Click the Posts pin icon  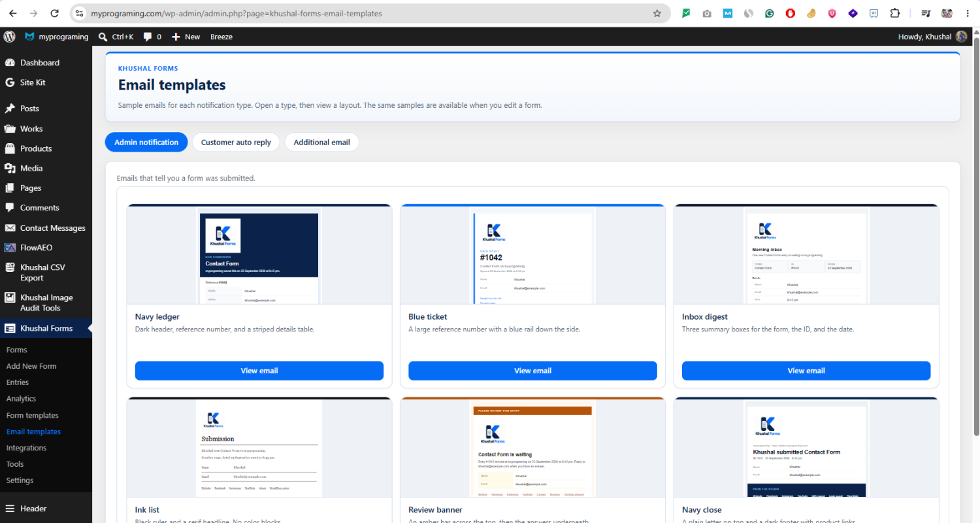10,109
